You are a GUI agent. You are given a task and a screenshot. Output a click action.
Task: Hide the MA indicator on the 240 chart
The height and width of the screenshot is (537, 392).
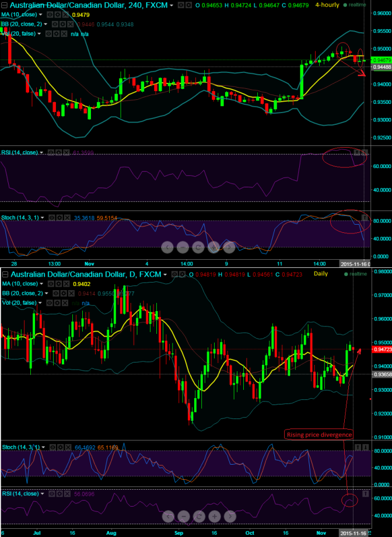pos(50,15)
